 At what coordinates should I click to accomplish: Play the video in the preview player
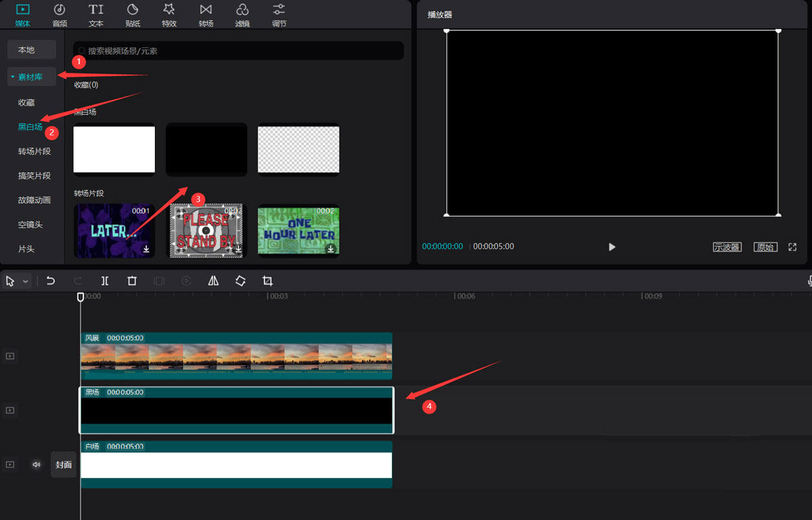click(612, 247)
